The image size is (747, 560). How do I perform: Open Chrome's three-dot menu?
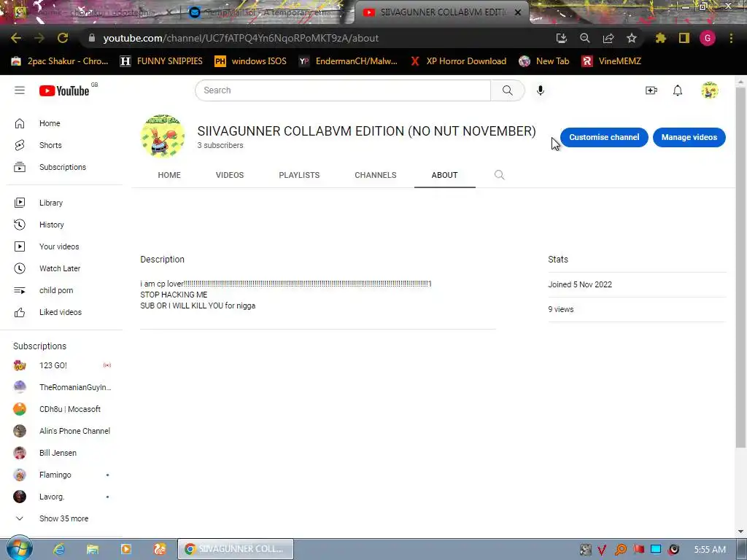click(731, 38)
